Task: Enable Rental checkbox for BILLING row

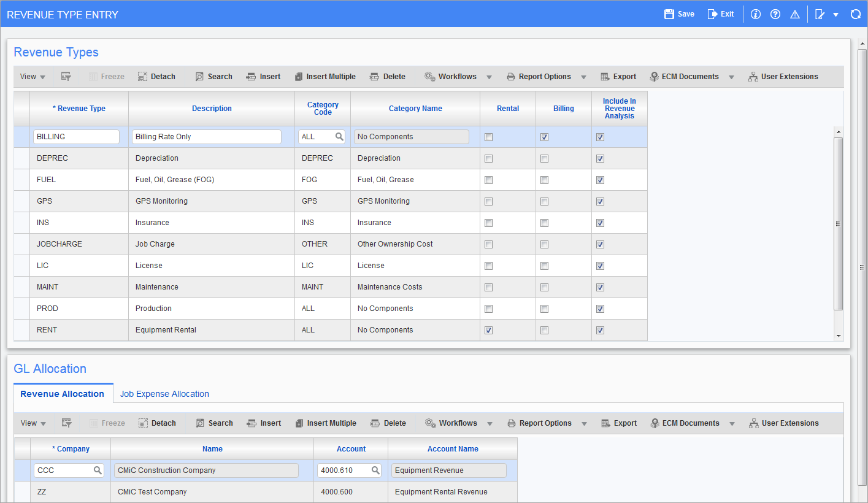Action: click(488, 137)
